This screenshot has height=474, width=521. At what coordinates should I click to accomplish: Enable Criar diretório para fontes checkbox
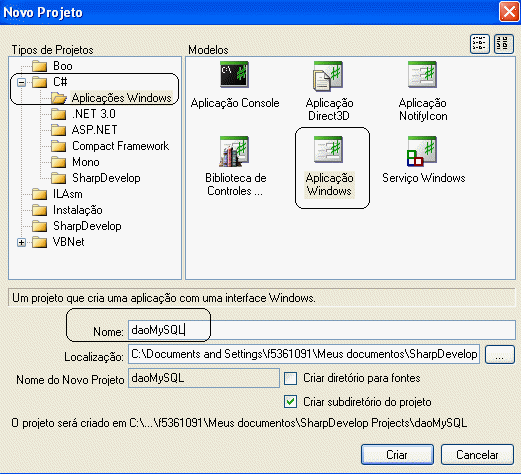click(x=290, y=379)
